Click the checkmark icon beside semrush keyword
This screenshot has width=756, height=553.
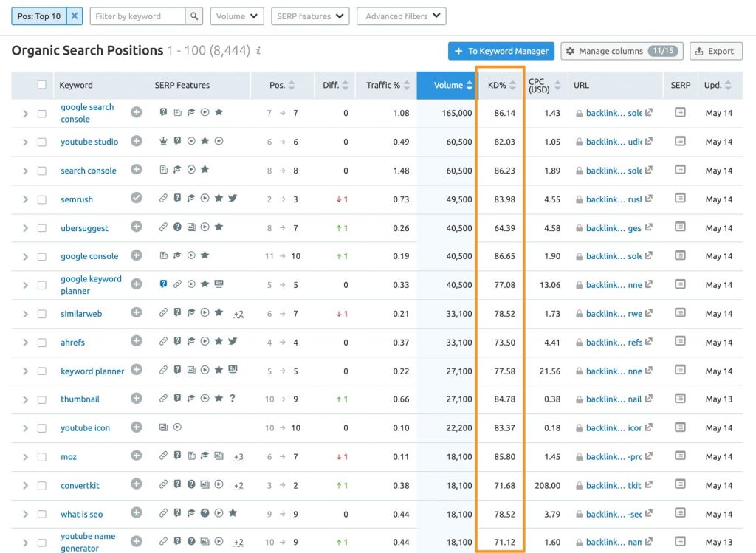[x=136, y=199]
